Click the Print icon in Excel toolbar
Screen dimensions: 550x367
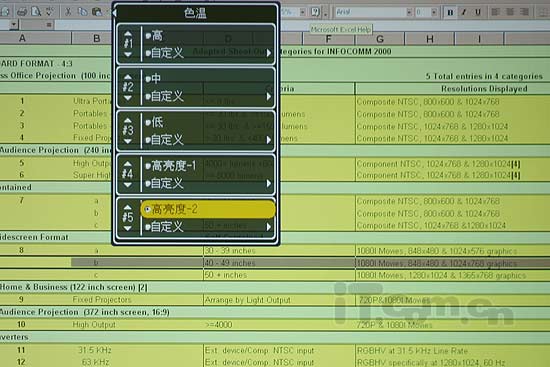(x=22, y=12)
